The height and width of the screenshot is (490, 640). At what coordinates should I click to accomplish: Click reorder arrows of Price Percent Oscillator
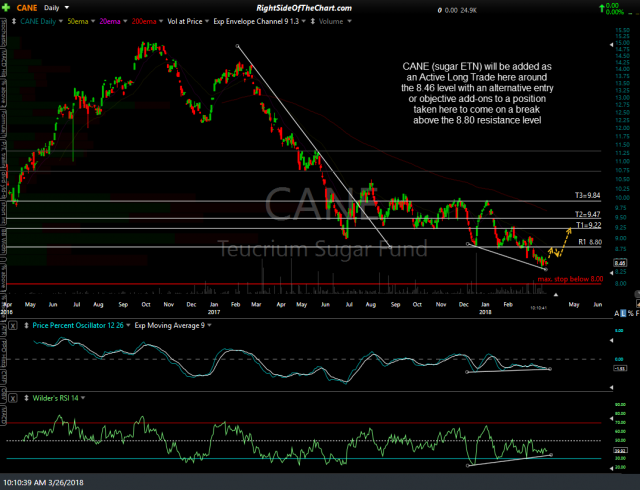pos(27,325)
